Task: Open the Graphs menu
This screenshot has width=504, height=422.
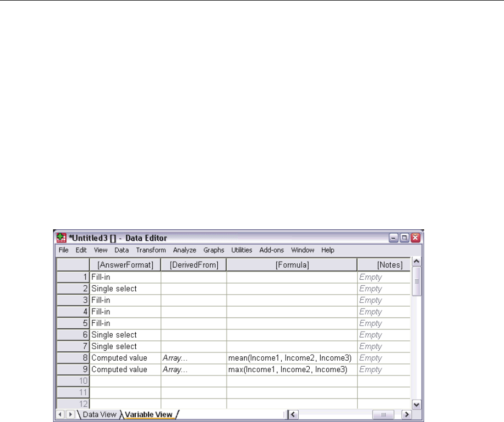Action: coord(214,250)
